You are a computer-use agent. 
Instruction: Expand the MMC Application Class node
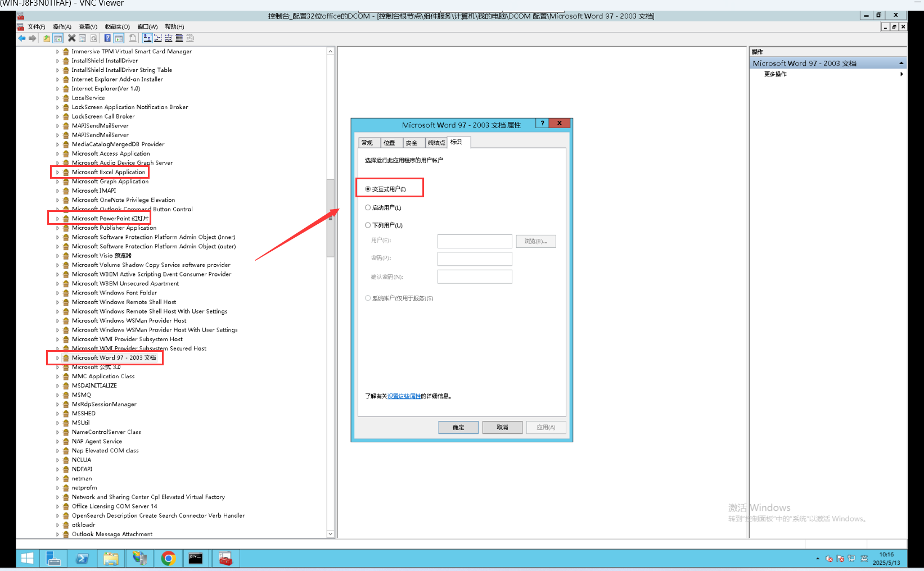57,377
